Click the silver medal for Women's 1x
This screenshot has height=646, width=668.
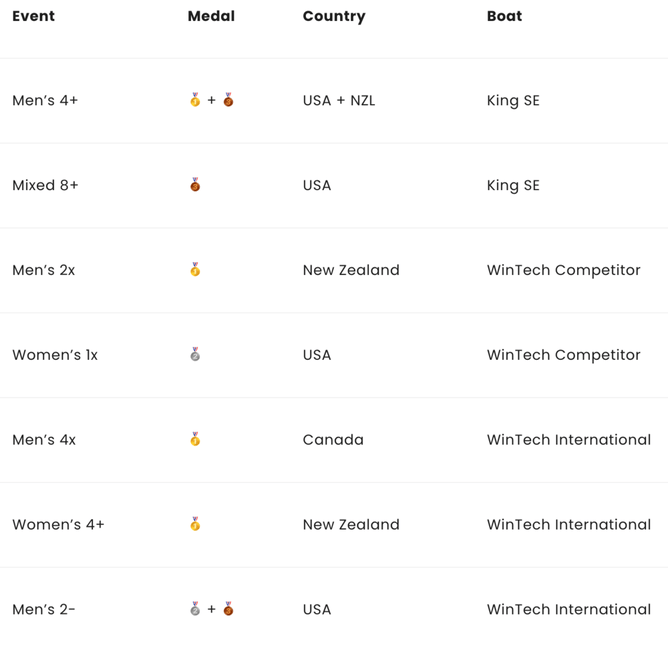(195, 355)
